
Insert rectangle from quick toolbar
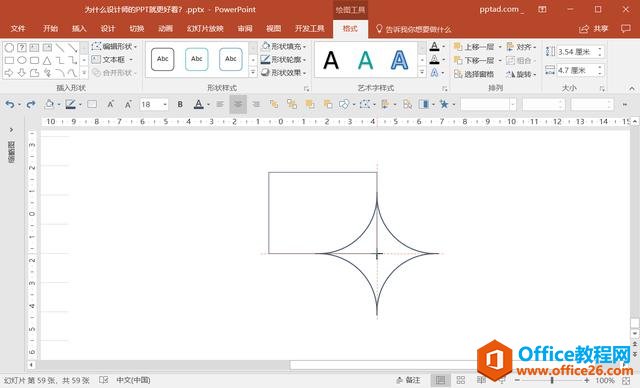(x=92, y=104)
